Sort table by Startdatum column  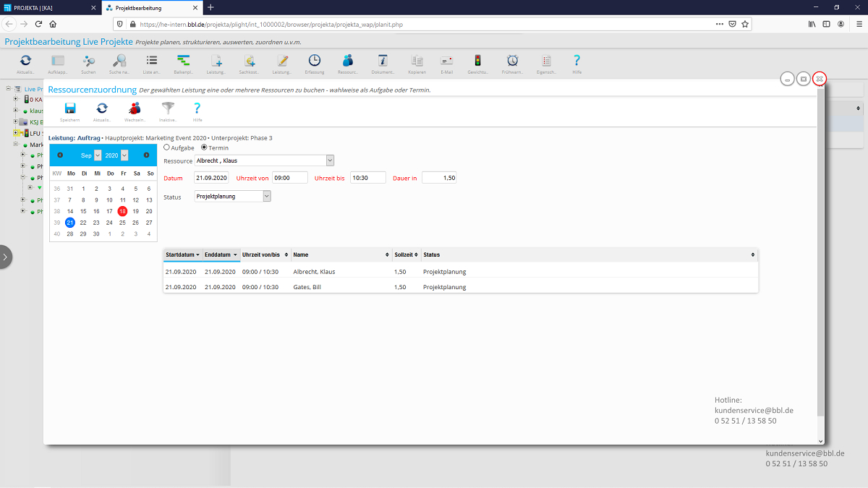pos(183,254)
